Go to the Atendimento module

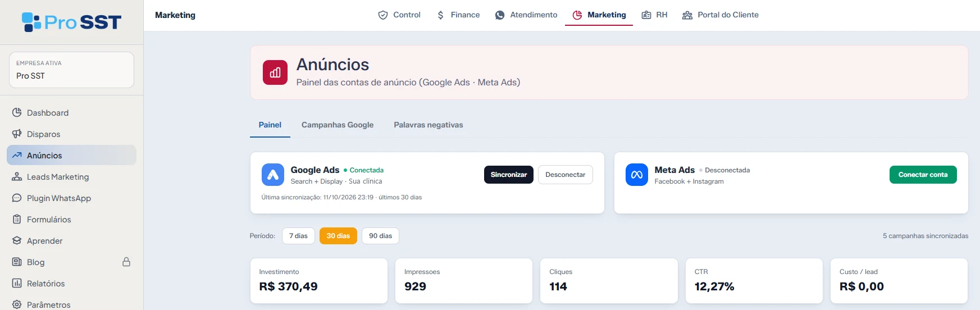(x=526, y=15)
